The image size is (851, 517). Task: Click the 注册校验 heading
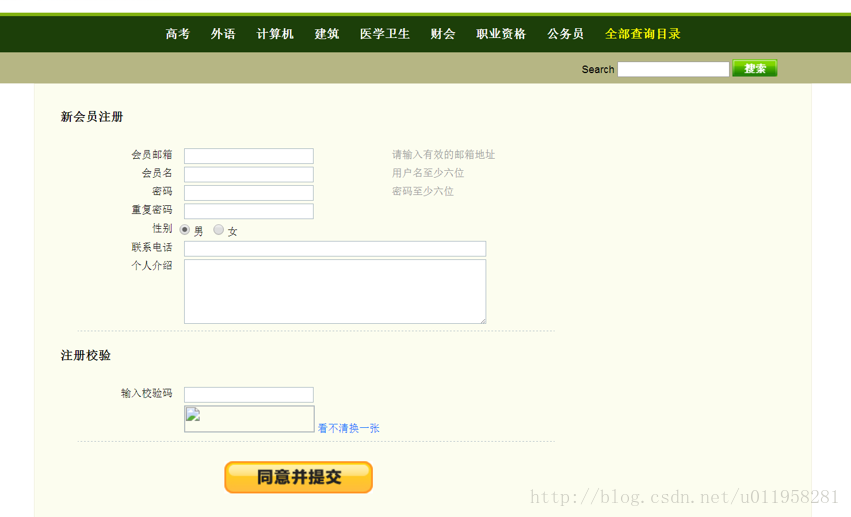pos(86,355)
